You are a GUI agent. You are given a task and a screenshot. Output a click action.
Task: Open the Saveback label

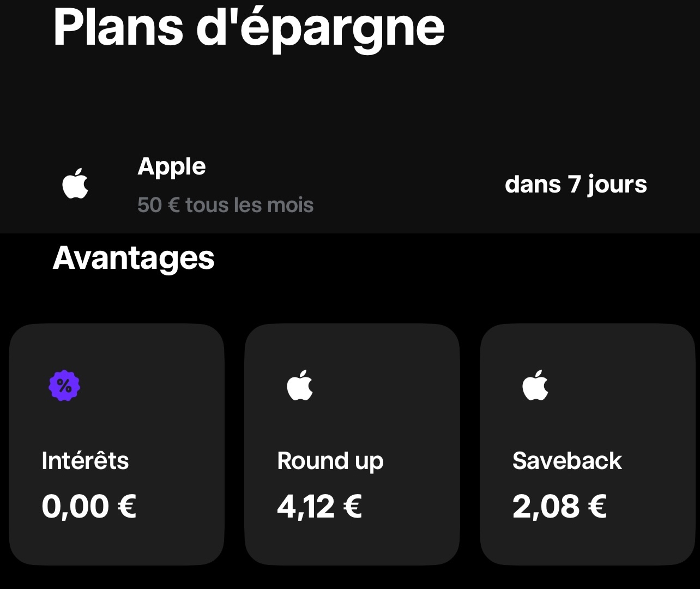pos(567,461)
